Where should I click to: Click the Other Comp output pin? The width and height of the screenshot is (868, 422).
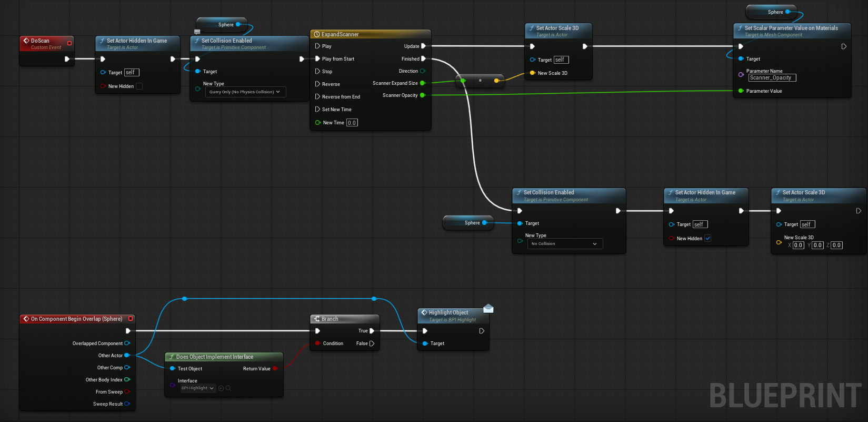coord(127,367)
